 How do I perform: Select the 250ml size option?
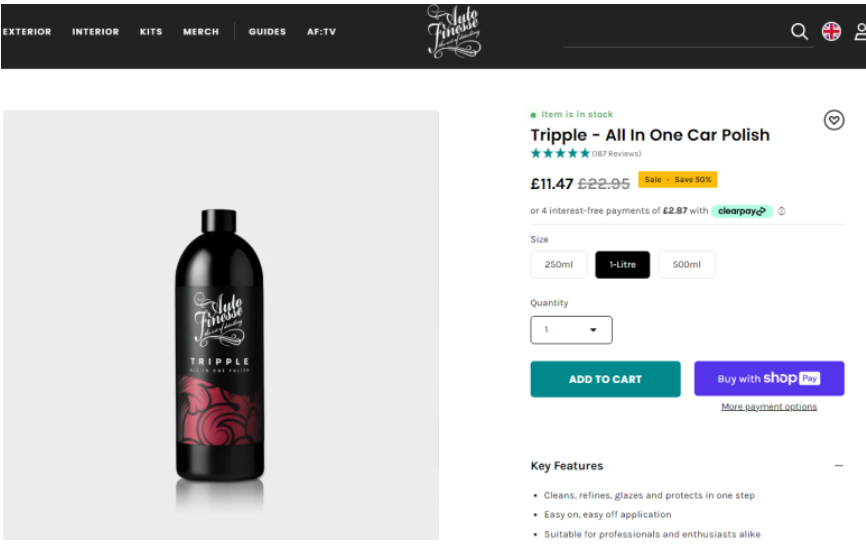pos(558,265)
